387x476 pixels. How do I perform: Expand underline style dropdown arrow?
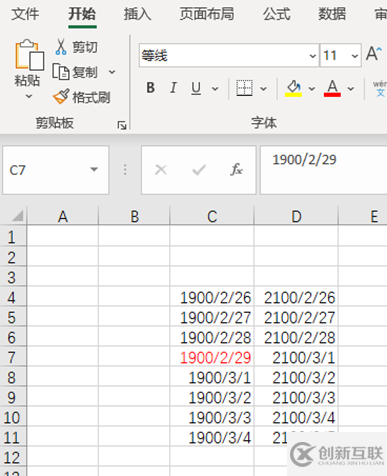(x=215, y=89)
